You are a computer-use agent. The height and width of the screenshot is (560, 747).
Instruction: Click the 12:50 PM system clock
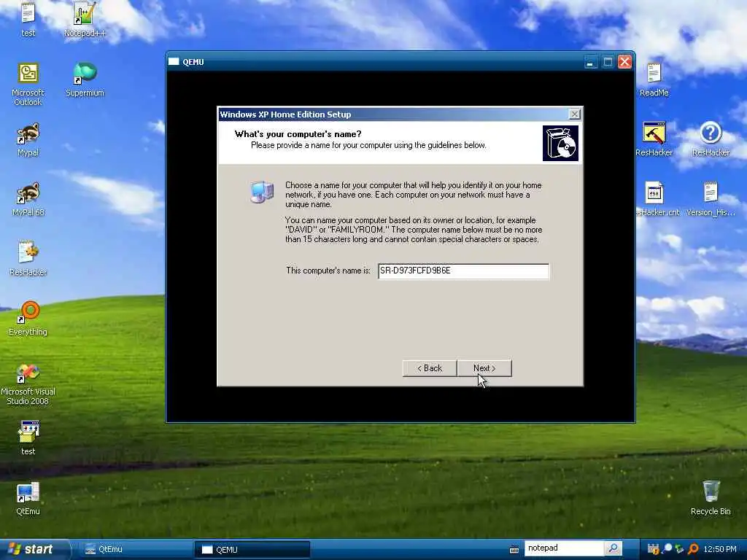coord(720,549)
